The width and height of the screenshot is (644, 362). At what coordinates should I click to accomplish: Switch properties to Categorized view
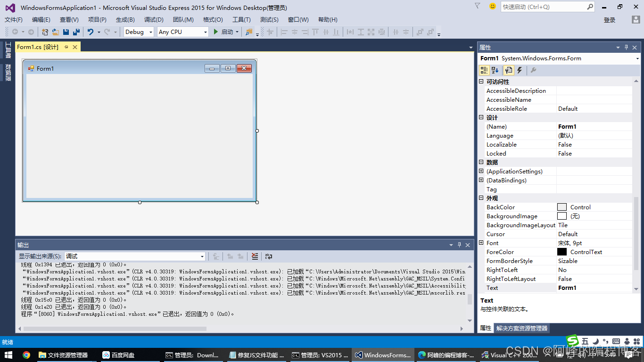[x=484, y=70]
